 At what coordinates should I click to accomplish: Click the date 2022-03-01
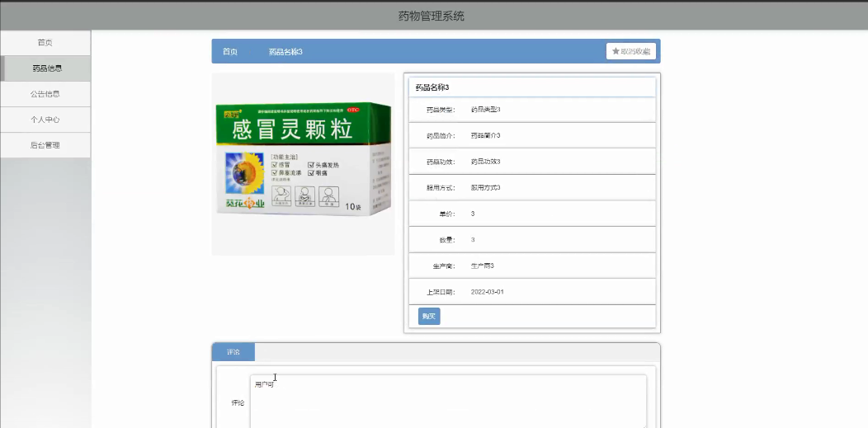point(487,292)
